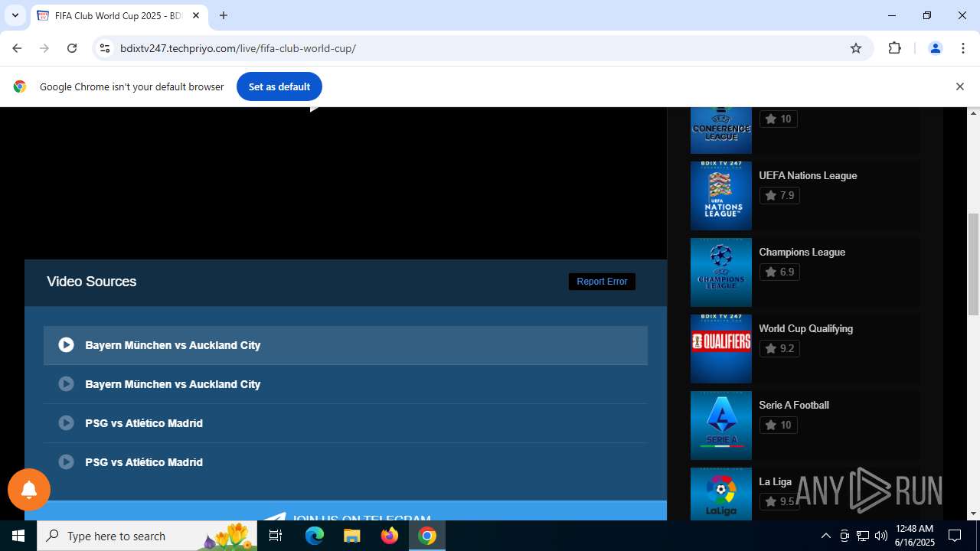Open the clock showing 12:48 AM
Viewport: 980px width, 551px height.
coord(914,536)
